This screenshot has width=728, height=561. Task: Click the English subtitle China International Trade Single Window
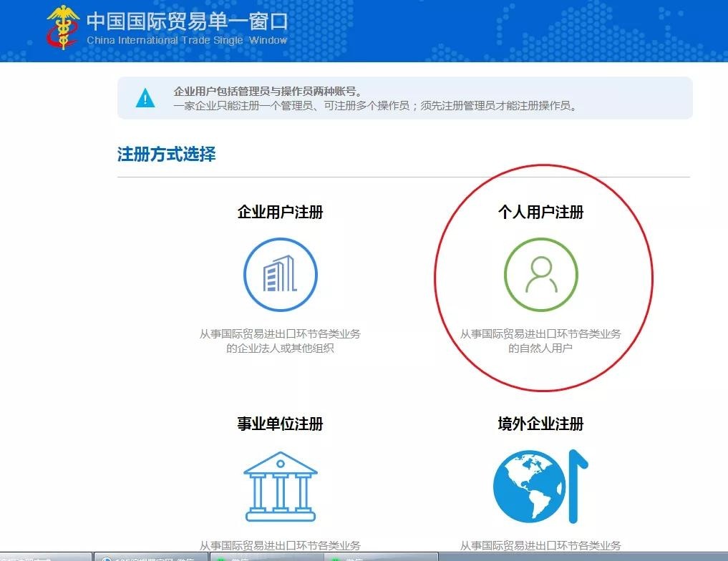[x=187, y=40]
